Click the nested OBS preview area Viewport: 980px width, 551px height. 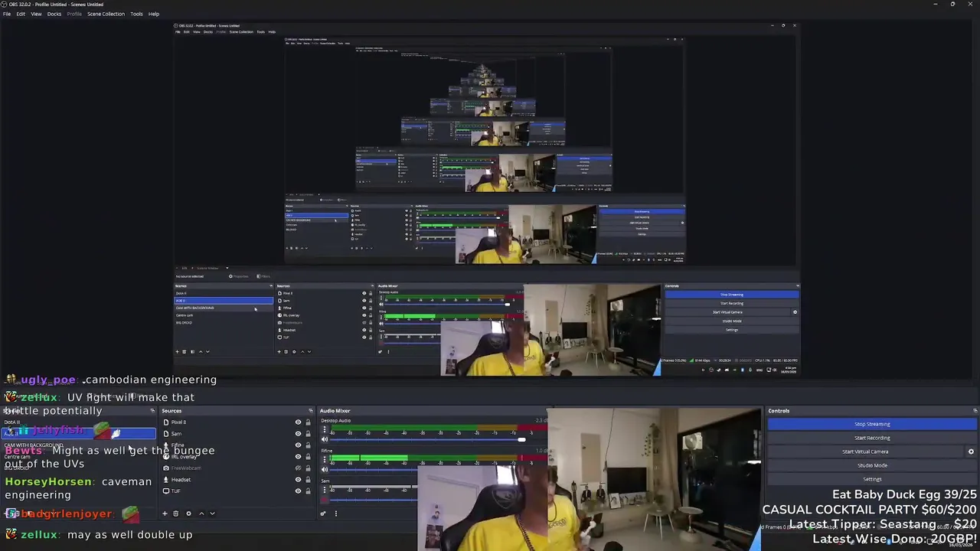coord(485,199)
